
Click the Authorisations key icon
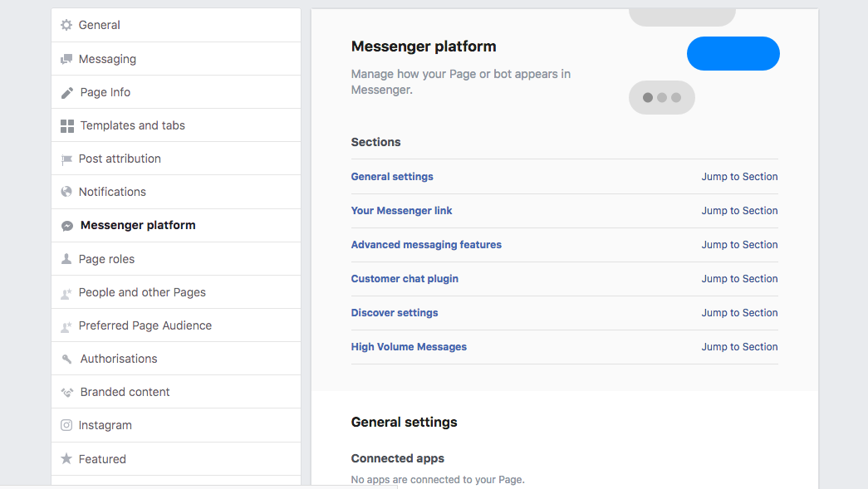pyautogui.click(x=67, y=359)
